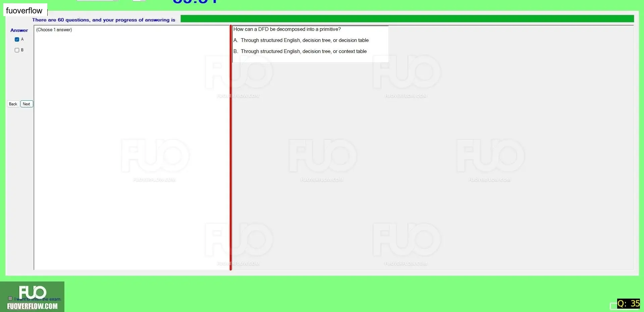Advance using the Next button
Screen dimensions: 644x312
(x=26, y=104)
